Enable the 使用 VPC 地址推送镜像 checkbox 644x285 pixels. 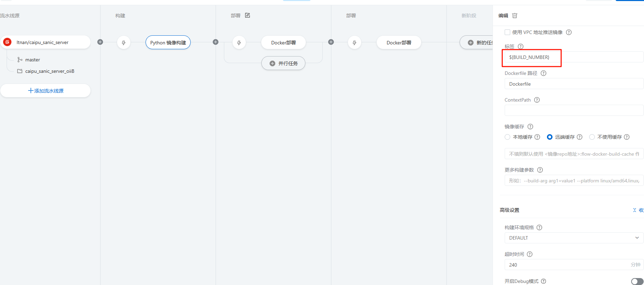507,32
